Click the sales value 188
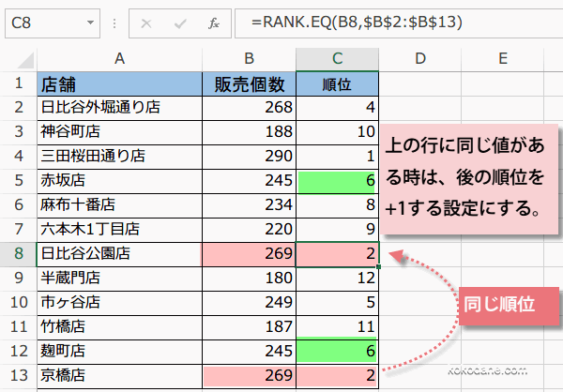563x392 pixels. click(250, 132)
